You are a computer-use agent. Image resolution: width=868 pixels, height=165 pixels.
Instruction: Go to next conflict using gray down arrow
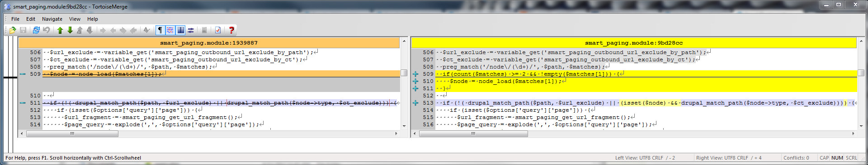click(x=90, y=30)
